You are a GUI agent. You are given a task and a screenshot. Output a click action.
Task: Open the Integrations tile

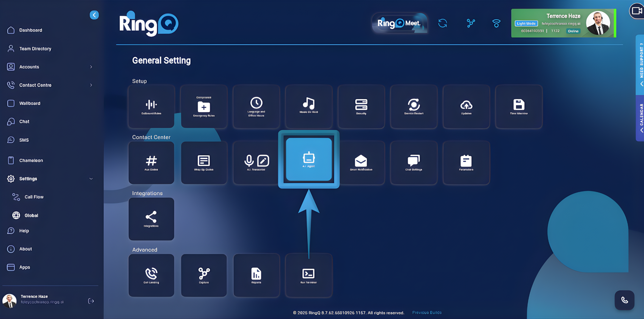[151, 219]
